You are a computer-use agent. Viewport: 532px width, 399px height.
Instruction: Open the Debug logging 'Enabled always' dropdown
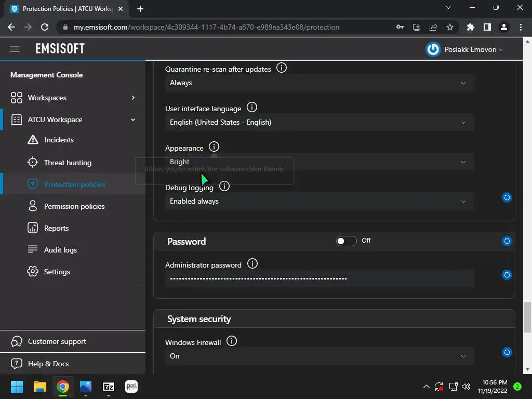point(320,202)
